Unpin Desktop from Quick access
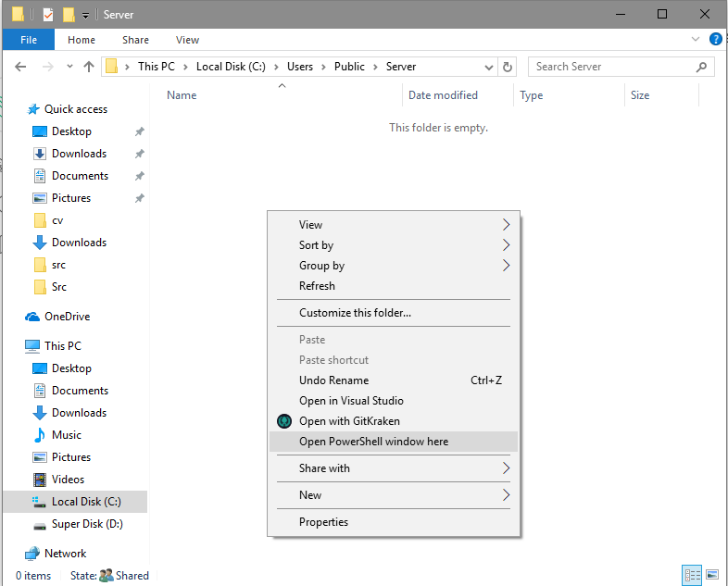 [x=139, y=131]
